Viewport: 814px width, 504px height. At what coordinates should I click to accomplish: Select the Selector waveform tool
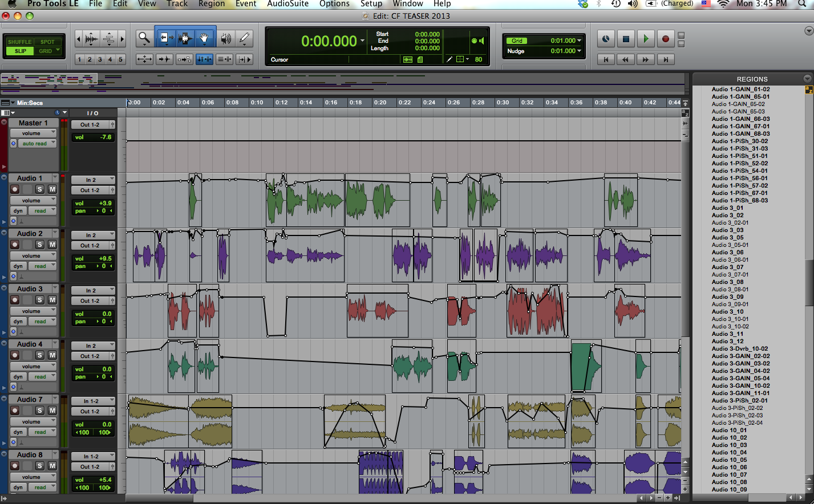coord(184,39)
